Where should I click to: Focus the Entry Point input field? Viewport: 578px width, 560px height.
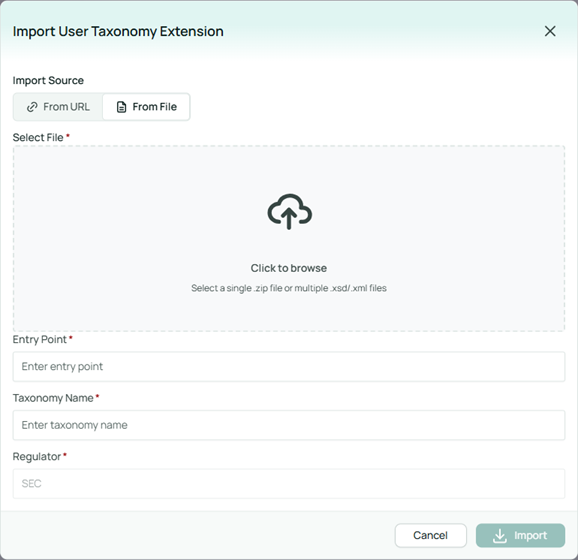pyautogui.click(x=289, y=366)
